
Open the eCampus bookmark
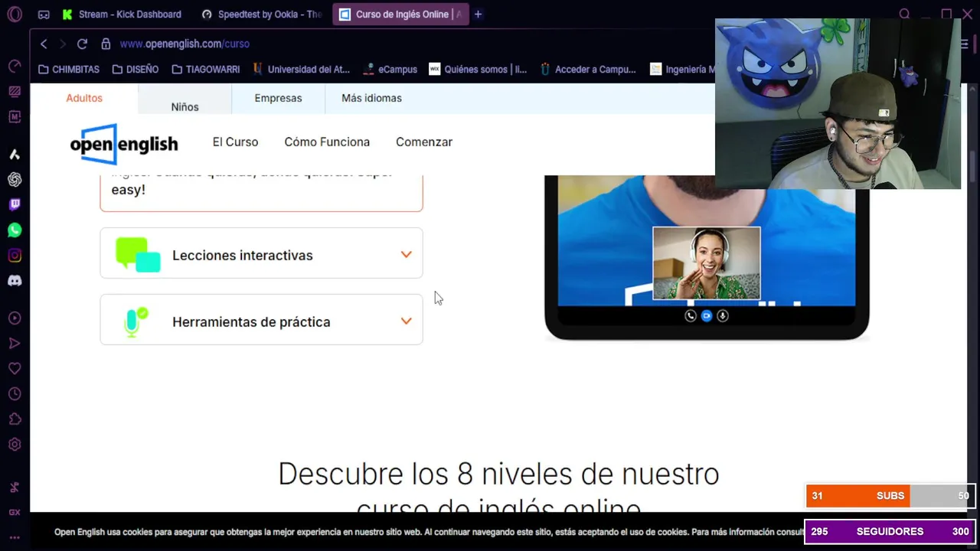tap(390, 69)
